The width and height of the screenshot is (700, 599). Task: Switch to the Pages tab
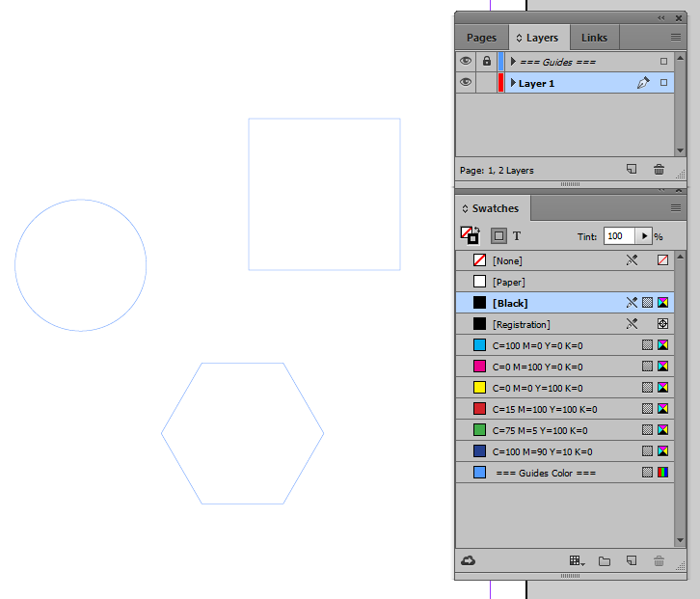(x=481, y=38)
